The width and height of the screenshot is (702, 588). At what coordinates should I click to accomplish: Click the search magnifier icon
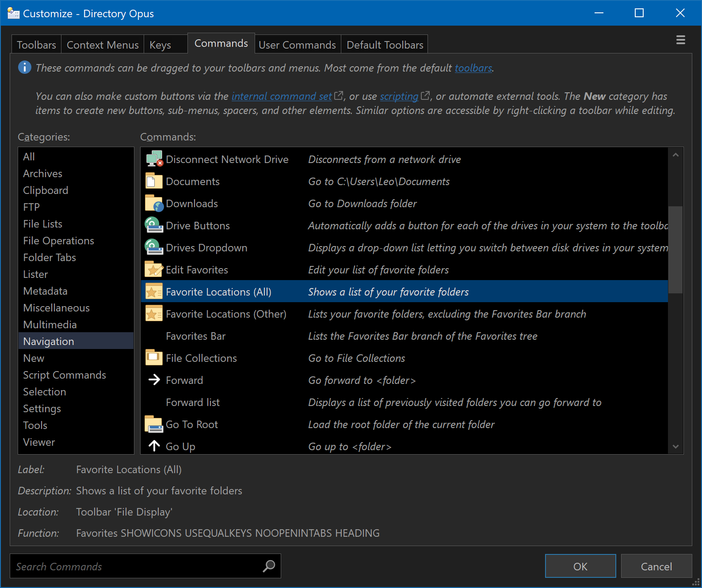269,566
